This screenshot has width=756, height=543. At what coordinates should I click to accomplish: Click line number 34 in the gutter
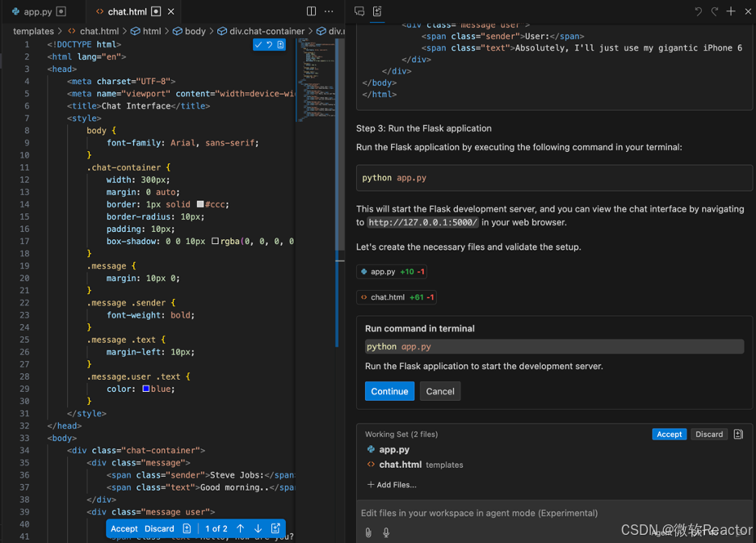pos(24,450)
